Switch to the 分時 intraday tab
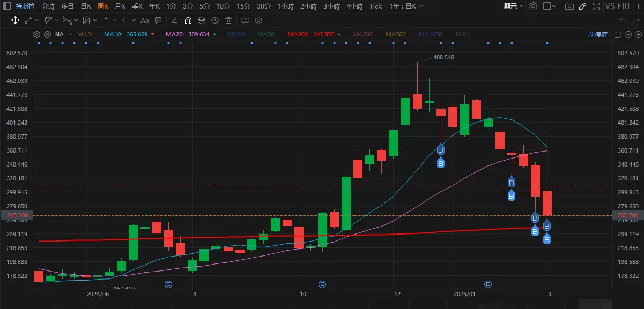The width and height of the screenshot is (644, 309). point(49,6)
